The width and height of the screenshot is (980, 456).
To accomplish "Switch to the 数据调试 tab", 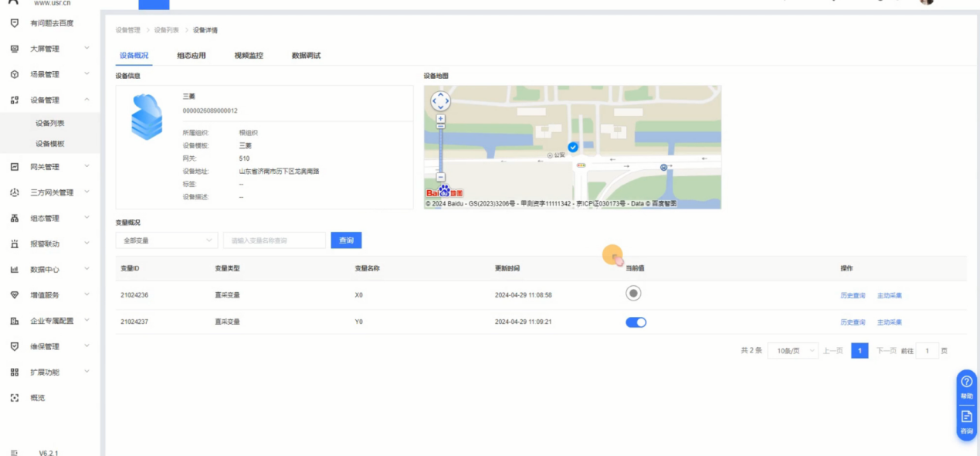I will click(306, 56).
